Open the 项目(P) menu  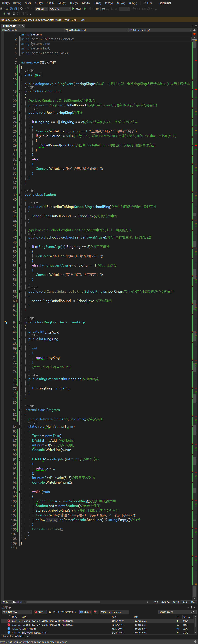click(39, 3)
